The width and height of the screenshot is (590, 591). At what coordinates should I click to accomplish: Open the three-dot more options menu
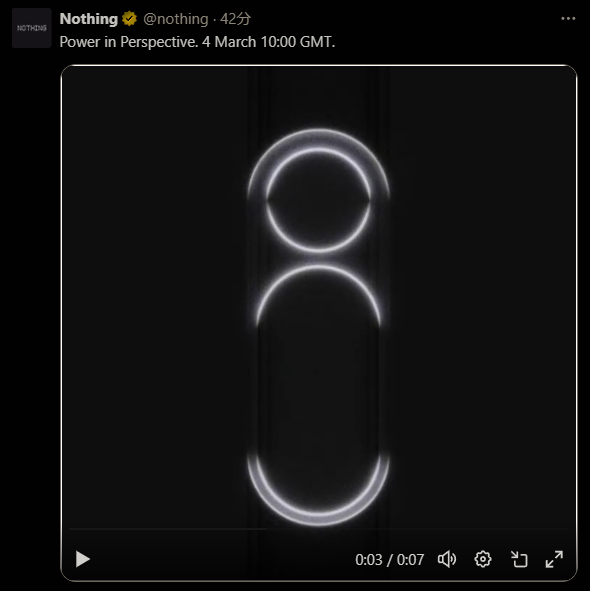coord(568,18)
